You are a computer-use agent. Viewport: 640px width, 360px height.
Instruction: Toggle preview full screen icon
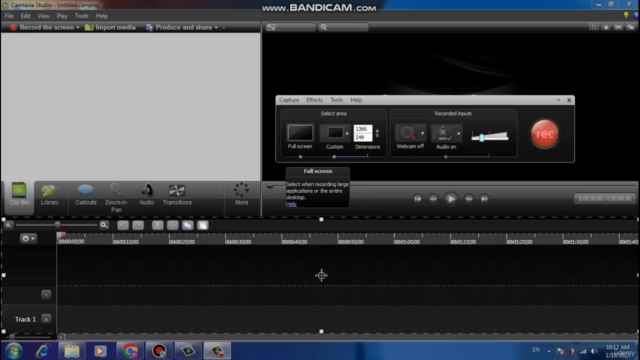pos(618,27)
